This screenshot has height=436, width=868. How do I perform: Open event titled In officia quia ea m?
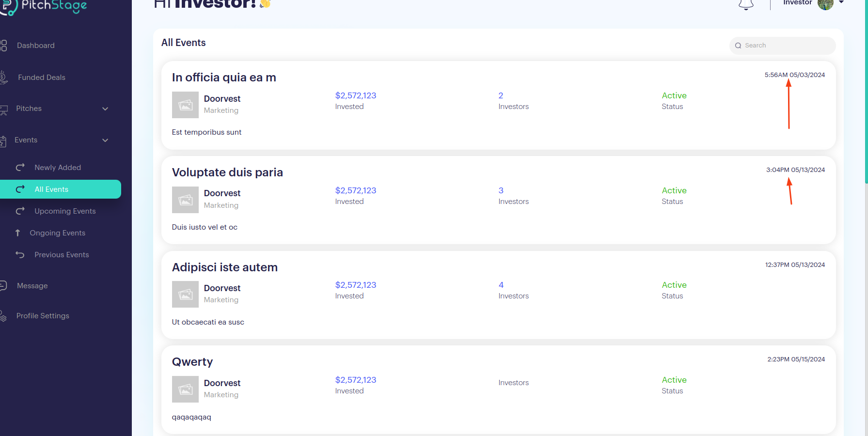224,78
